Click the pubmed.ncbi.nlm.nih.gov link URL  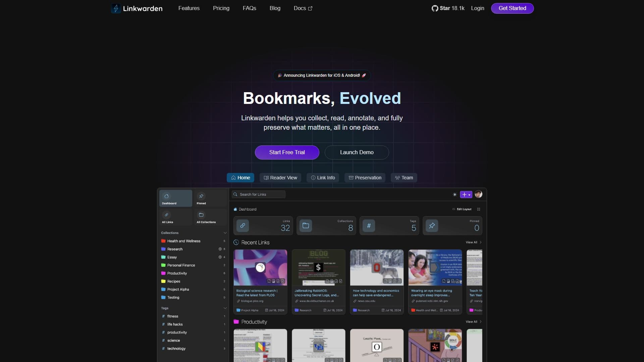[x=432, y=301]
